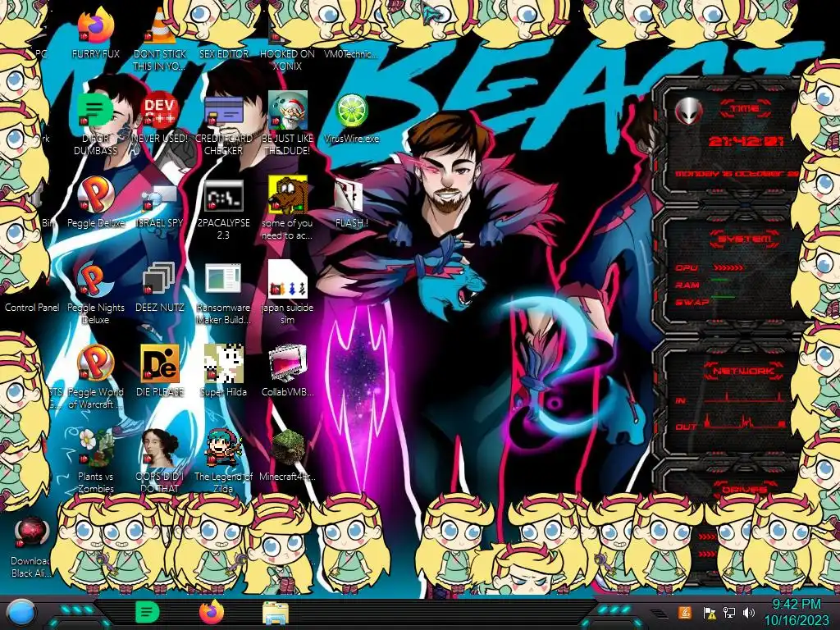840x630 pixels.
Task: Open Firefox from the taskbar
Action: (x=212, y=612)
